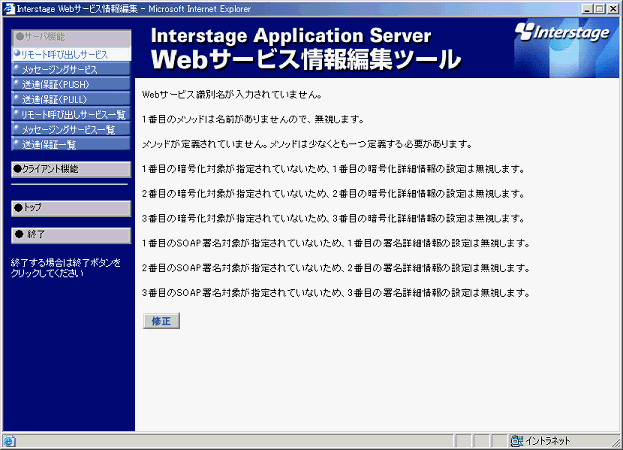The height and width of the screenshot is (450, 623).
Task: Click the 修正 button
Action: pos(161,321)
